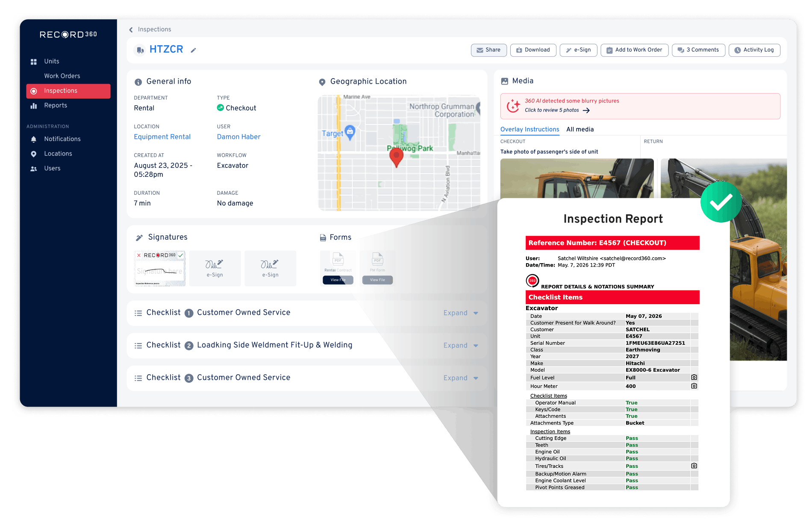
Task: Click Add to Work Order button
Action: (x=634, y=50)
